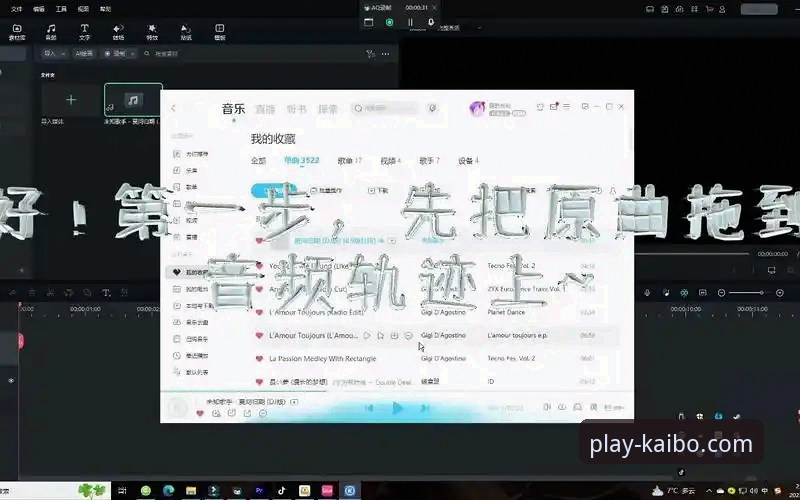The image size is (800, 500).
Task: Open the 素材库 media library tab in editor
Action: pos(17,32)
